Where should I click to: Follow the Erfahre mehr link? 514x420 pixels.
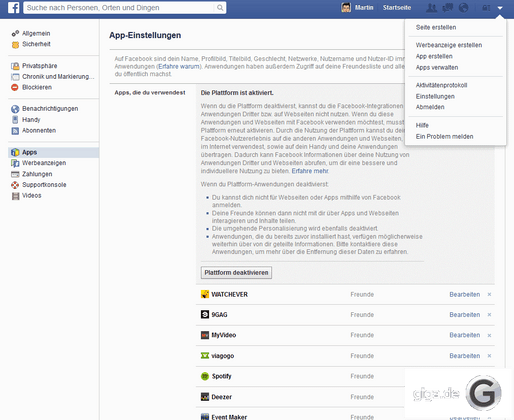point(310,171)
